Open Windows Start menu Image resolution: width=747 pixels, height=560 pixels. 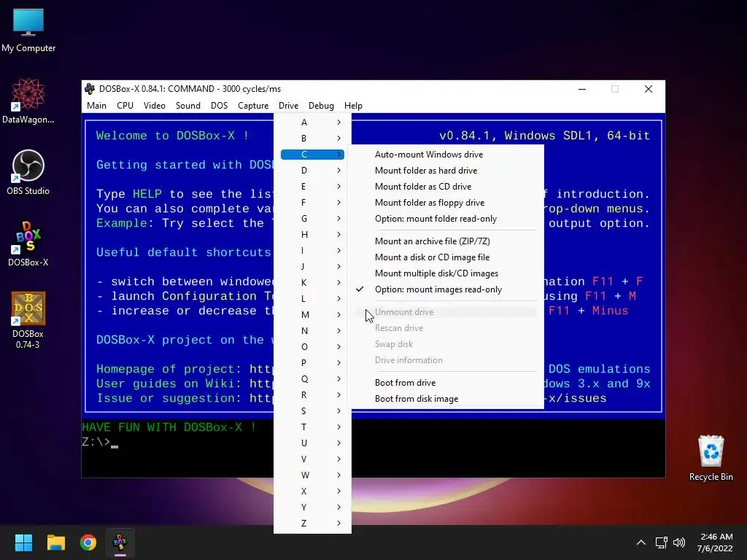point(23,542)
